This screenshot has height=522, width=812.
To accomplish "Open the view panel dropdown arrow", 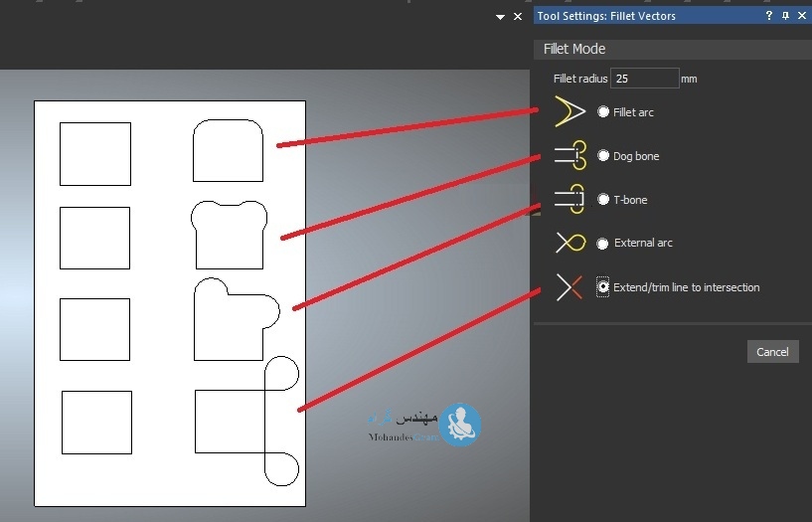I will coord(501,17).
